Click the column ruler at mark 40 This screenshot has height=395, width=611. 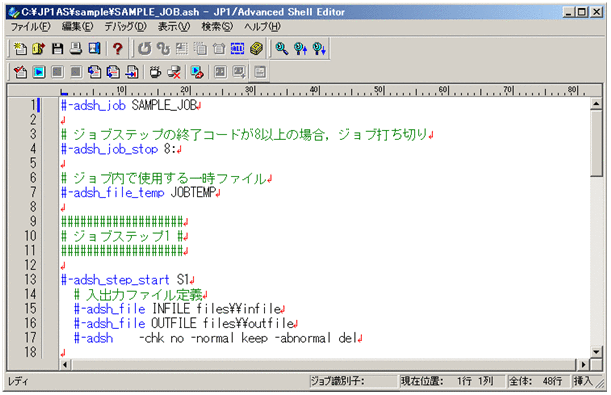pos(314,90)
